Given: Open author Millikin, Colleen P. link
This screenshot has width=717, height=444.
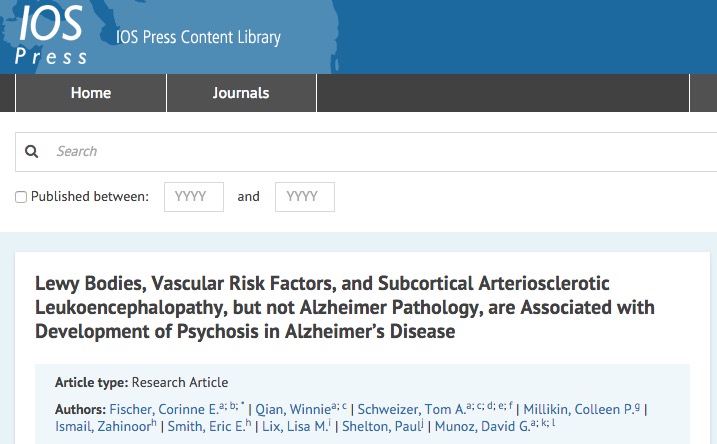Looking at the screenshot, I should 578,409.
